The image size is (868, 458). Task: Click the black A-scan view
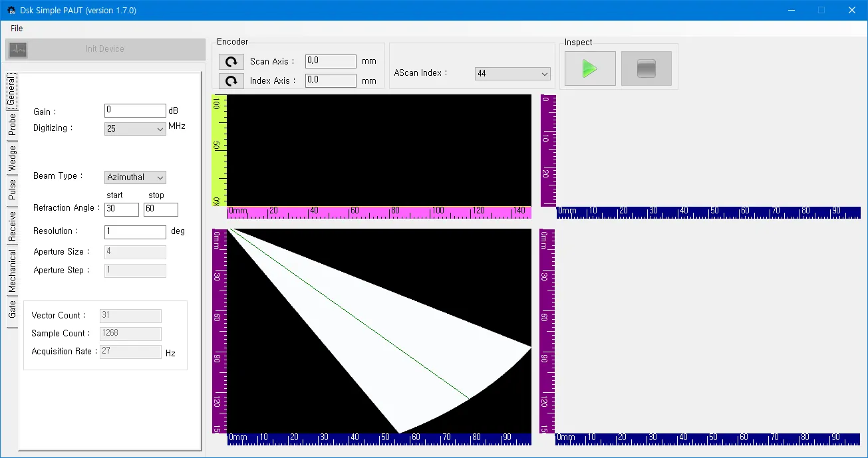pos(379,150)
